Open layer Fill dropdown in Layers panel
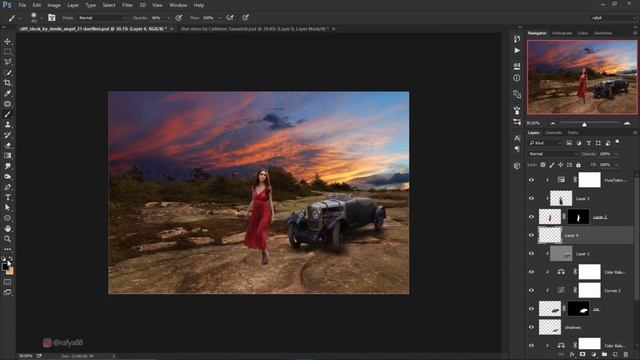Viewport: 640px width, 360px height. tap(617, 165)
